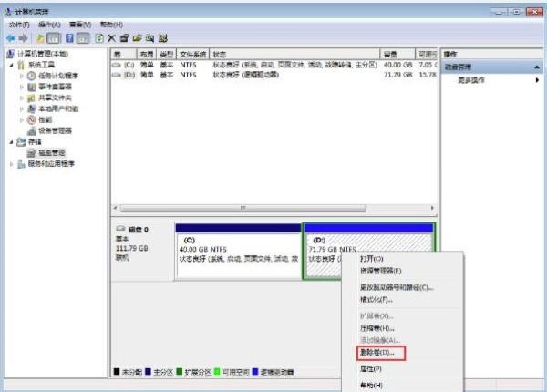This screenshot has width=547, height=392.
Task: Open the 更多操作 submenu arrow
Action: (537, 80)
